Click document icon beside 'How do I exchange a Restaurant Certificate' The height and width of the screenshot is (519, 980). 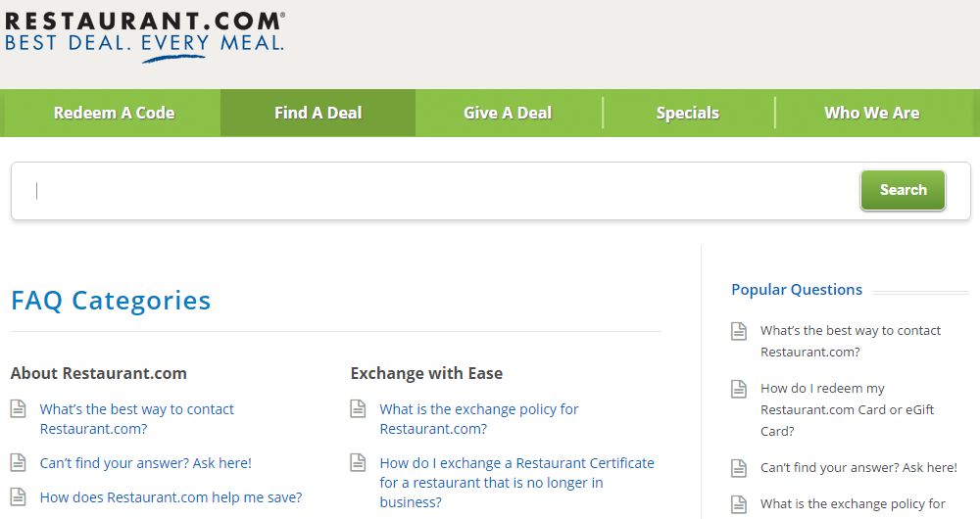pyautogui.click(x=358, y=463)
